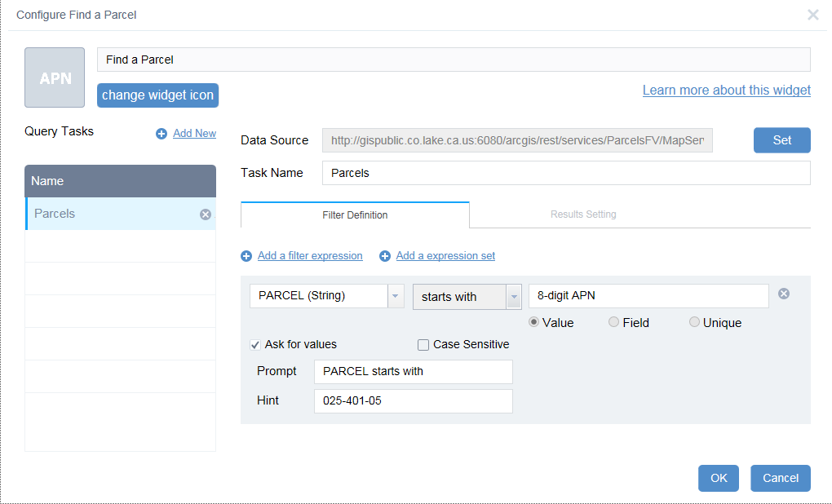Select the Unique radio option

(694, 322)
